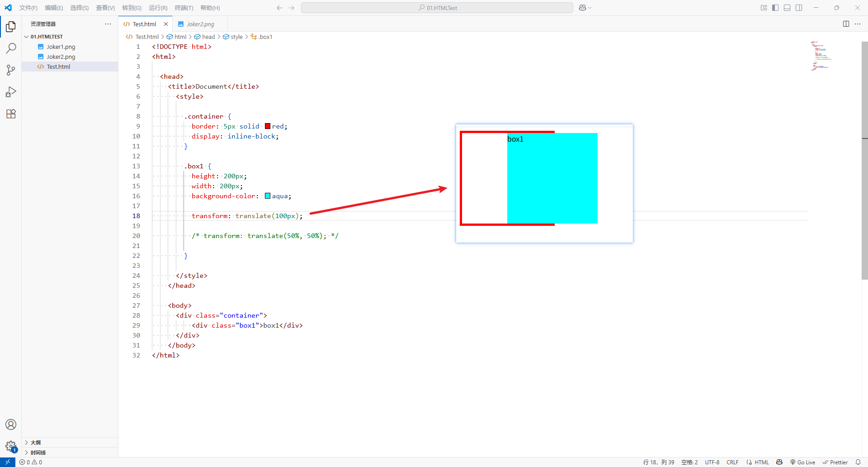Open the Explorer view in activity bar

point(11,27)
